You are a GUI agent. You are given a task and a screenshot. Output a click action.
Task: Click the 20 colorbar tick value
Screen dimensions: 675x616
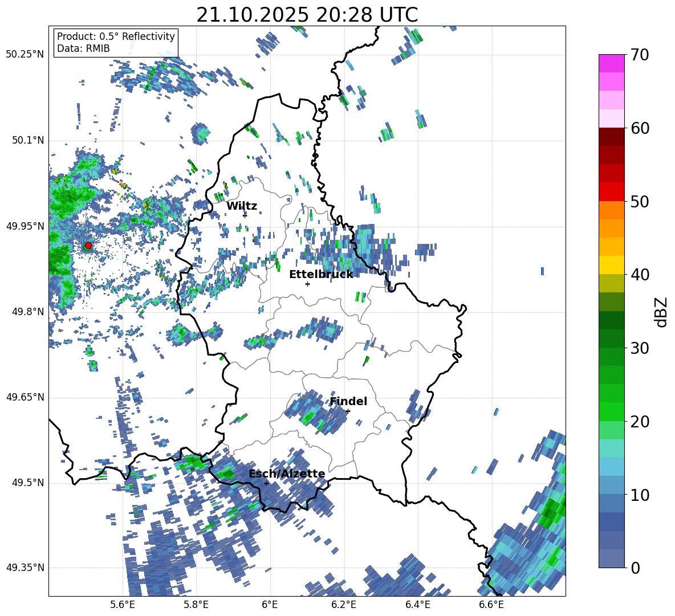pyautogui.click(x=640, y=421)
